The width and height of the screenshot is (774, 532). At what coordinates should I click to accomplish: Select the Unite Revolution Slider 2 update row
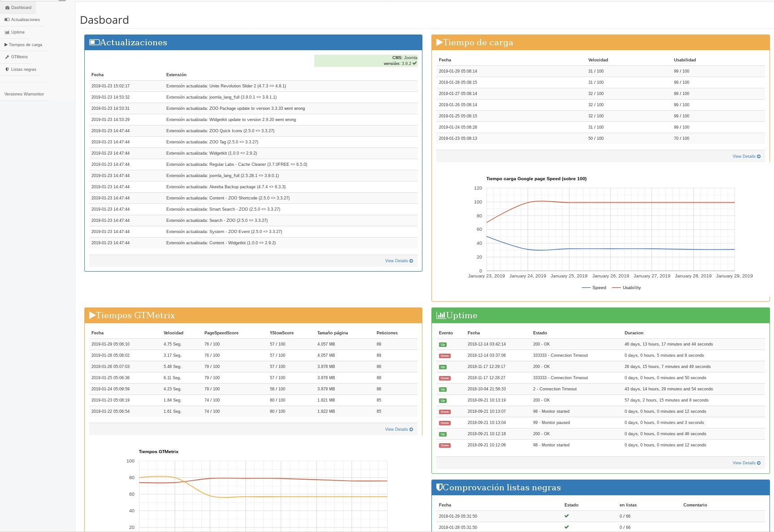pos(253,86)
